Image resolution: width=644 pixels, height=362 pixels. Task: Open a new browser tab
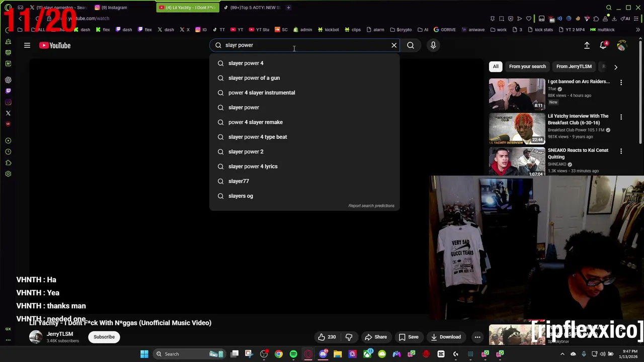(288, 8)
